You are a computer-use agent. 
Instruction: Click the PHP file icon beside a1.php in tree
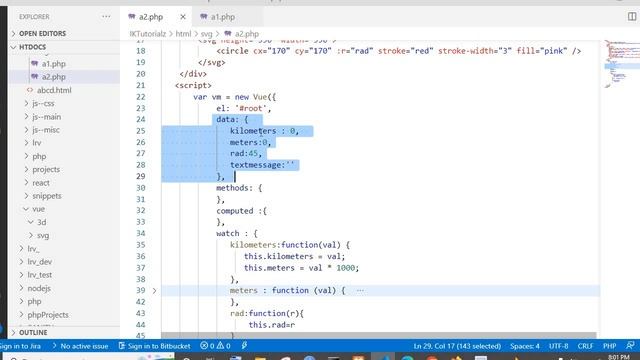(35, 64)
